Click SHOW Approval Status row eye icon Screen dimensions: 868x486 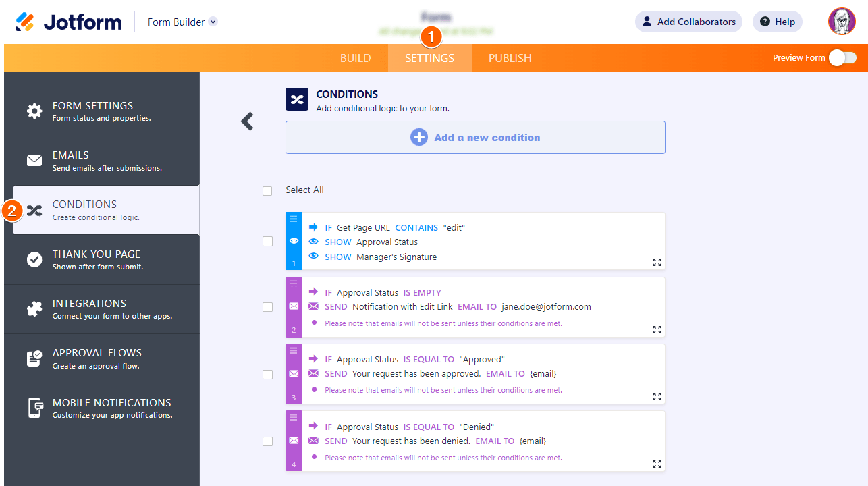(313, 242)
